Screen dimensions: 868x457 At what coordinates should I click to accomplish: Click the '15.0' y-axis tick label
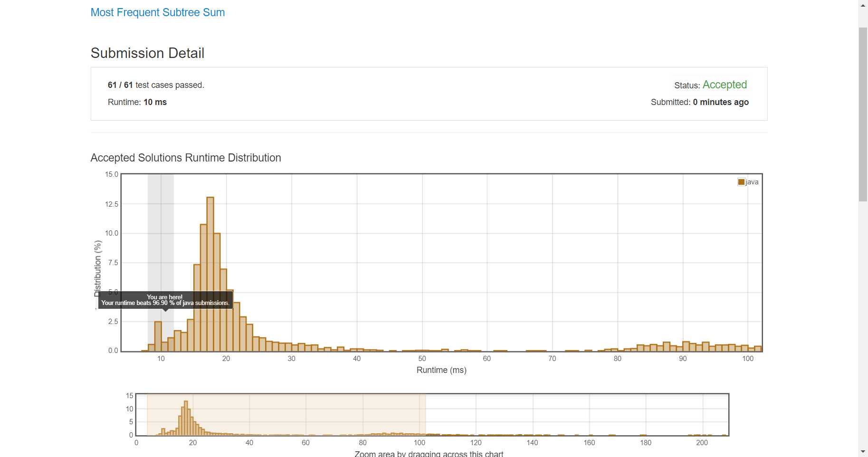[x=112, y=174]
